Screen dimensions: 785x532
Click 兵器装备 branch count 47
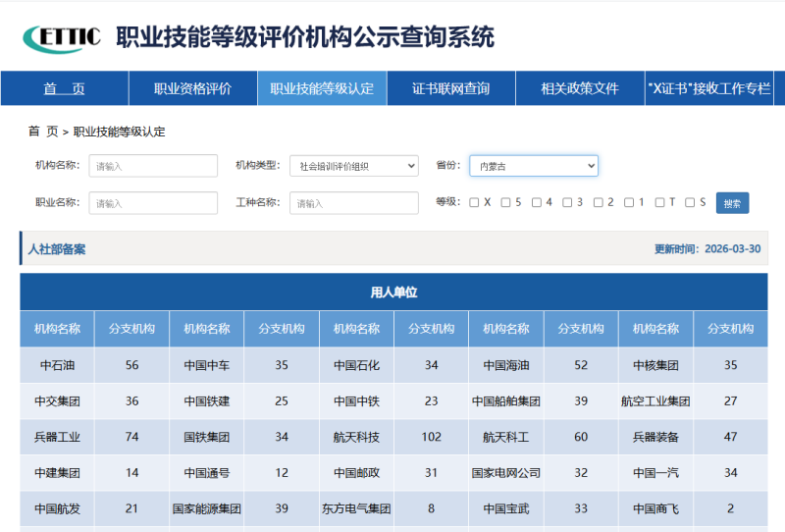[730, 437]
